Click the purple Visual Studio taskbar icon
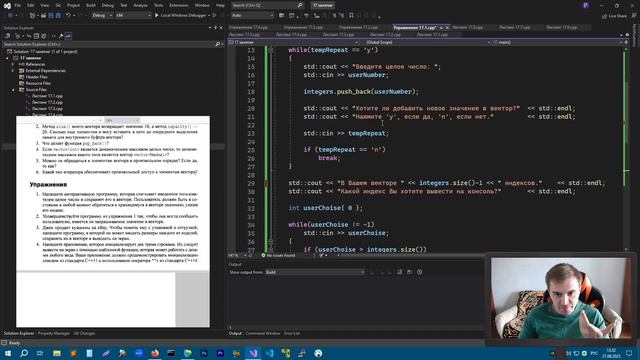Image resolution: width=640 pixels, height=360 pixels. pyautogui.click(x=253, y=353)
